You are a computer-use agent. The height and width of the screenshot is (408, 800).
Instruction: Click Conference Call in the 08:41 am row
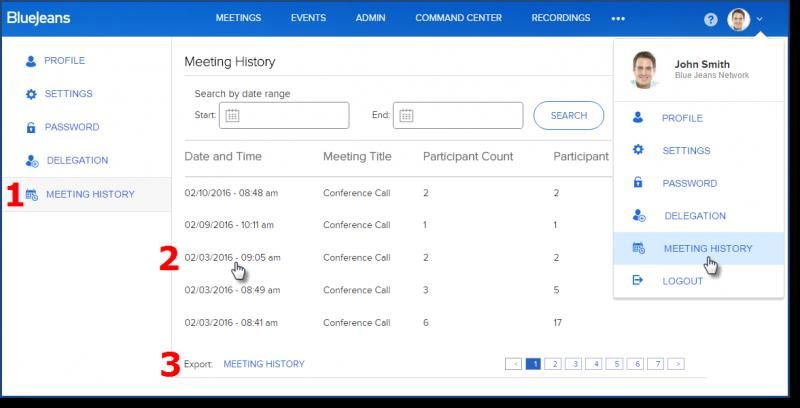pyautogui.click(x=357, y=322)
